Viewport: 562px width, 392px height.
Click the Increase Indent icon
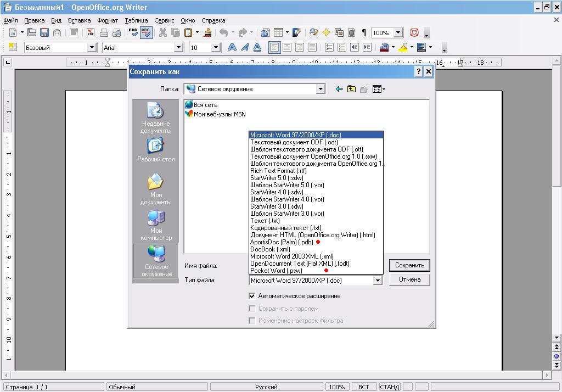point(367,47)
